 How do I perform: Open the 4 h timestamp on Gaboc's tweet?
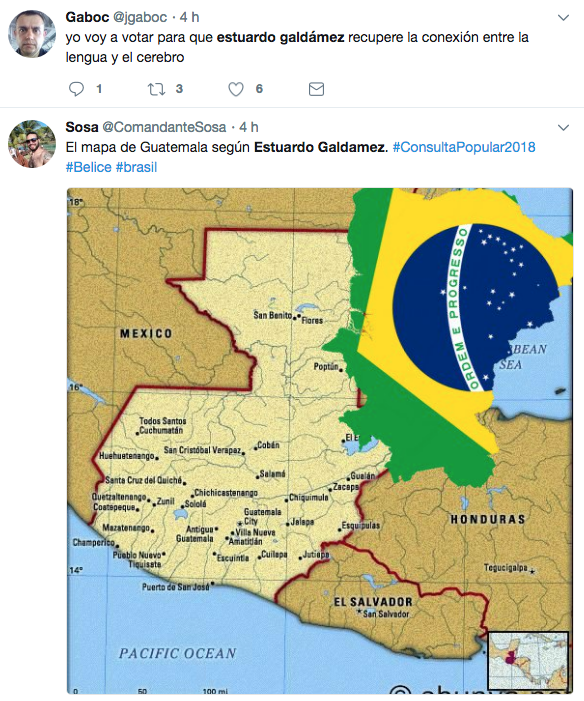pos(189,17)
